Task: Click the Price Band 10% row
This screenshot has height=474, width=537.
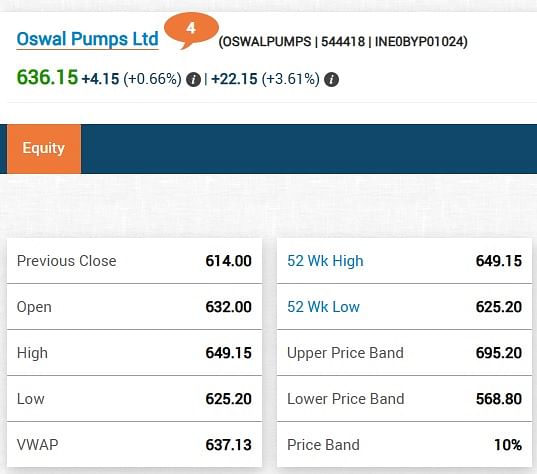Action: (404, 445)
